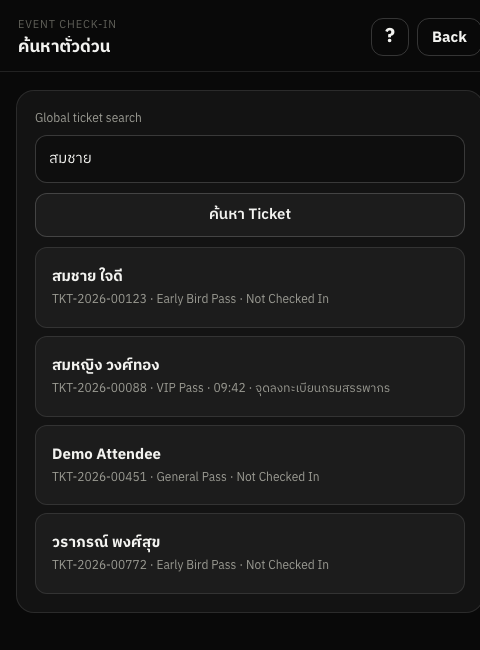Image resolution: width=480 pixels, height=650 pixels.
Task: Click ticket number TKT-2026-00088
Action: (99, 388)
